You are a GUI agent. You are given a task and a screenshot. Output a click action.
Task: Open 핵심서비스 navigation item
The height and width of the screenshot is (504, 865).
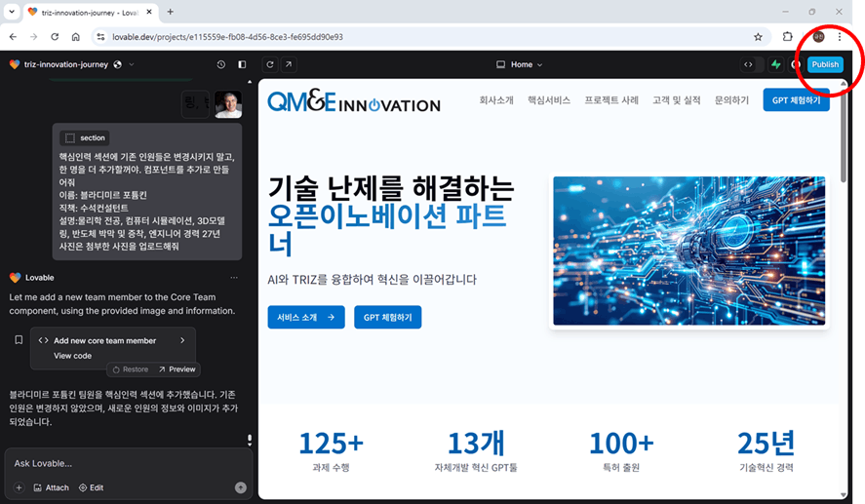pos(549,99)
